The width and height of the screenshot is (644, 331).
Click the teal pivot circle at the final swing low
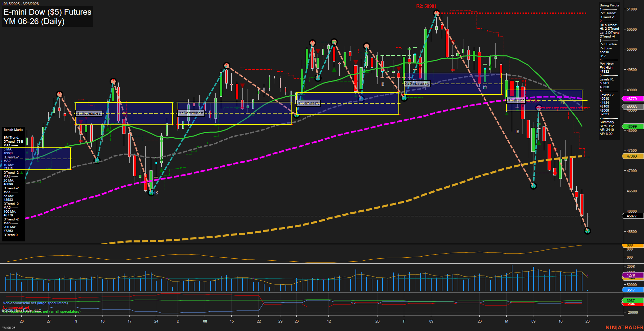pos(588,231)
